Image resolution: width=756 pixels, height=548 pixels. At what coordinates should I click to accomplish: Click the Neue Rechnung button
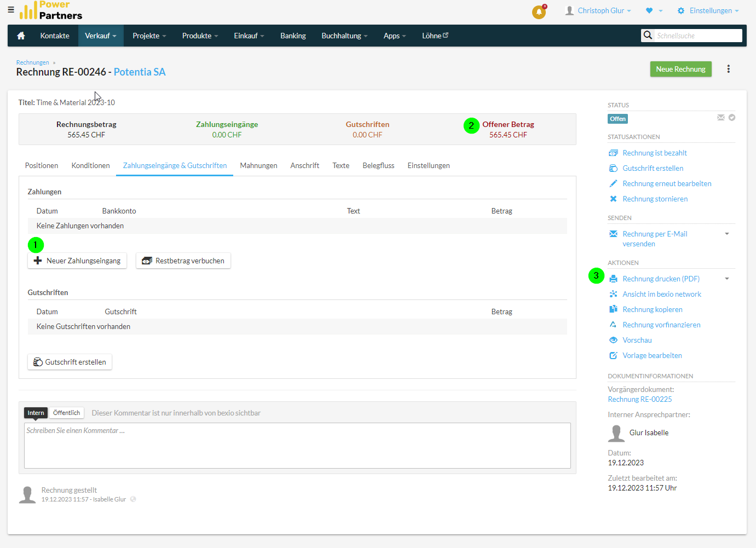pyautogui.click(x=681, y=69)
